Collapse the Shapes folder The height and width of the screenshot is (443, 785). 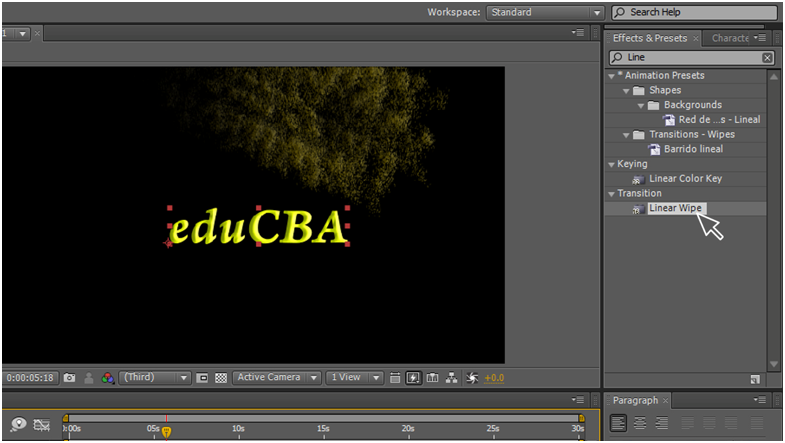tap(626, 91)
